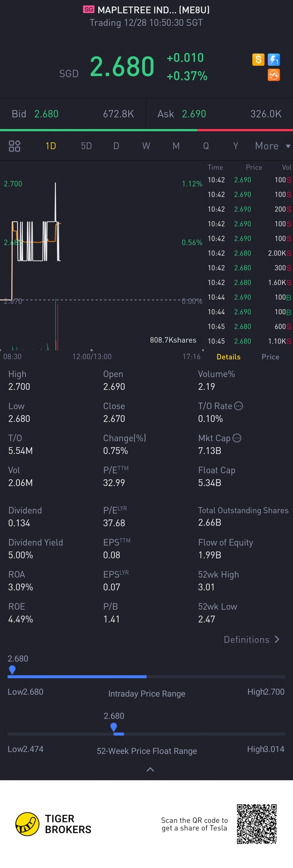Image resolution: width=293 pixels, height=868 pixels.
Task: Tap the blue lightning bolt icon
Action: [x=274, y=60]
